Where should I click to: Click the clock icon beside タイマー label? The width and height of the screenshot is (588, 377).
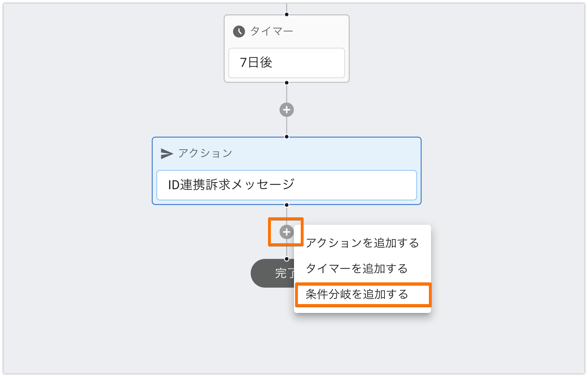pos(238,31)
